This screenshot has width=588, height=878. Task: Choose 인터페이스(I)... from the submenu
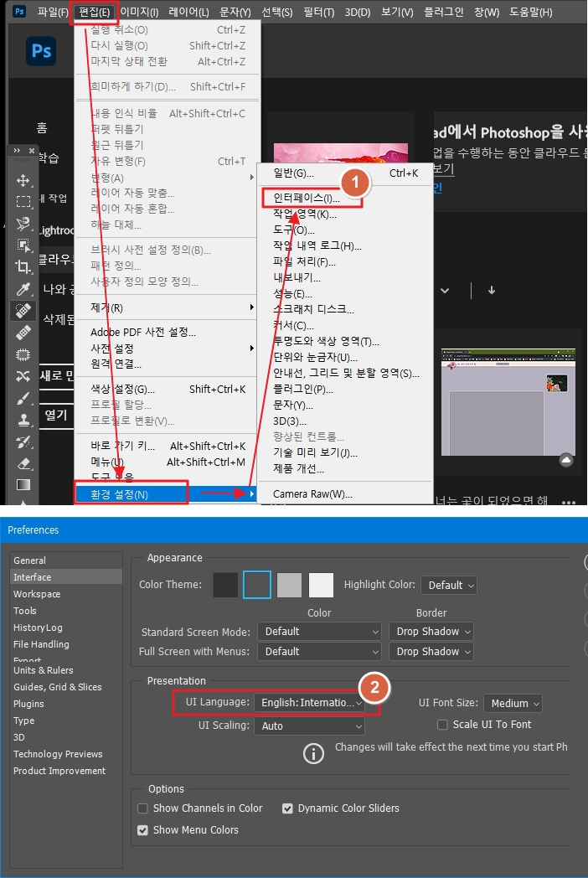307,199
